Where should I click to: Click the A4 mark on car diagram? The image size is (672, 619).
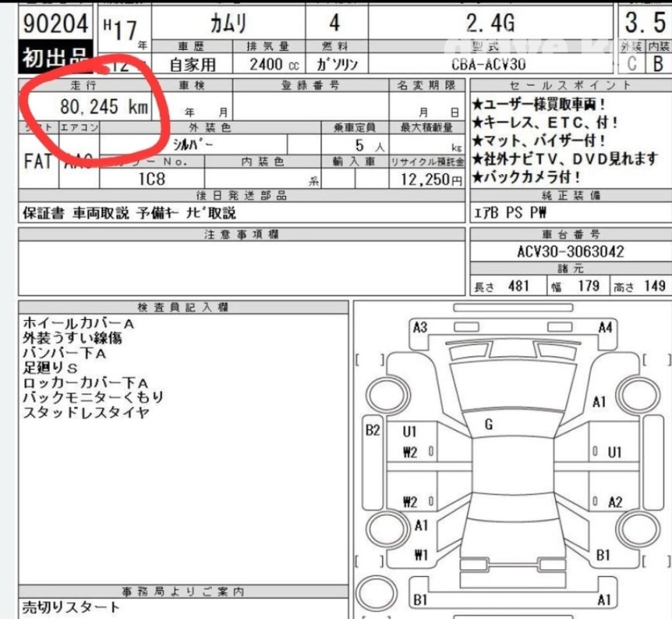pyautogui.click(x=606, y=327)
